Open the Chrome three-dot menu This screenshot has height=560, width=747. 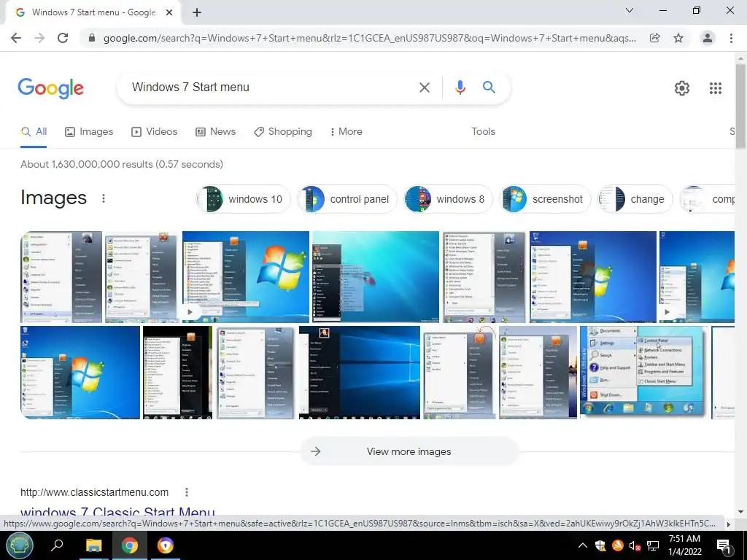point(731,38)
